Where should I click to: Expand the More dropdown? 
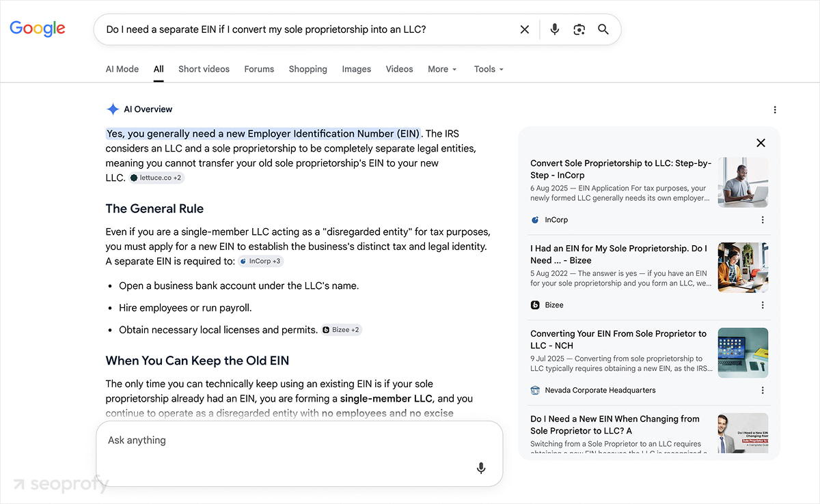(442, 69)
